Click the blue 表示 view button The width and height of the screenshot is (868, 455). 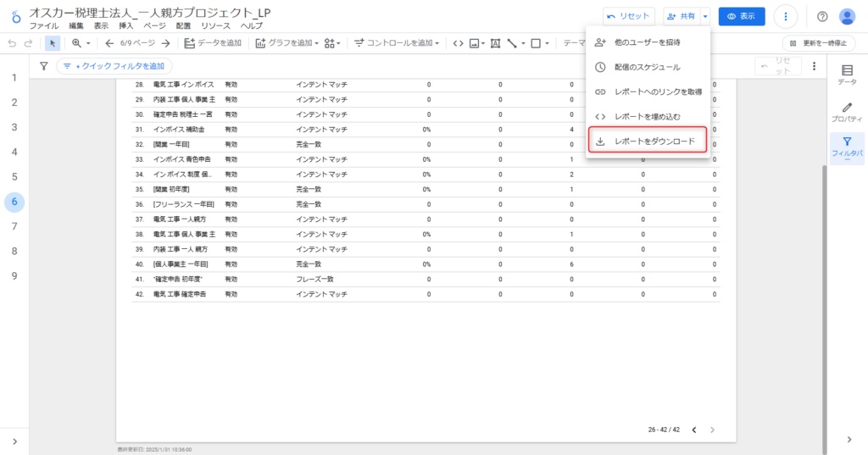[x=741, y=16]
